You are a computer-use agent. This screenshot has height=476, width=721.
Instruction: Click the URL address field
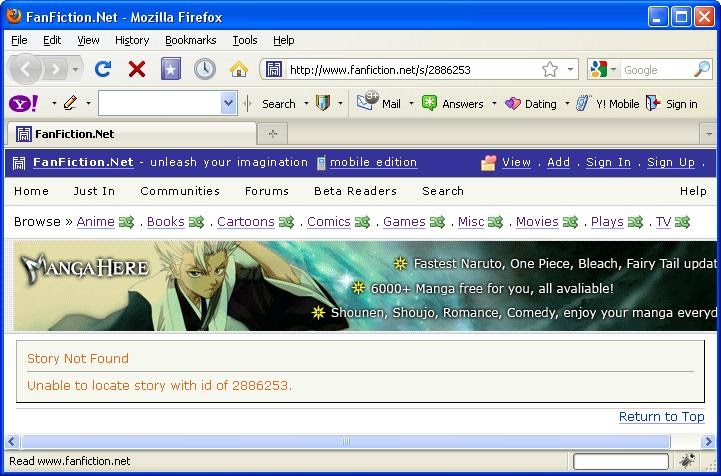[412, 70]
